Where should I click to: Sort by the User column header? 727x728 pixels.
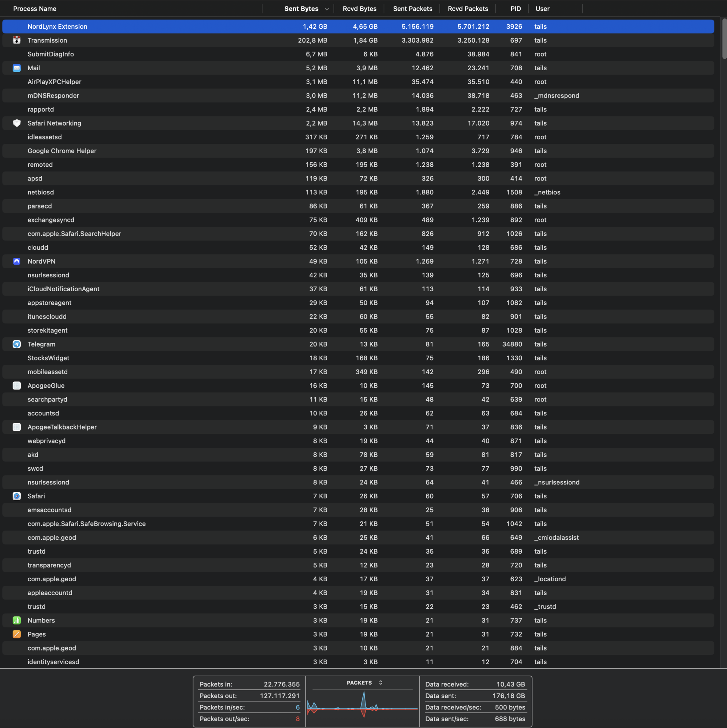[x=542, y=9]
